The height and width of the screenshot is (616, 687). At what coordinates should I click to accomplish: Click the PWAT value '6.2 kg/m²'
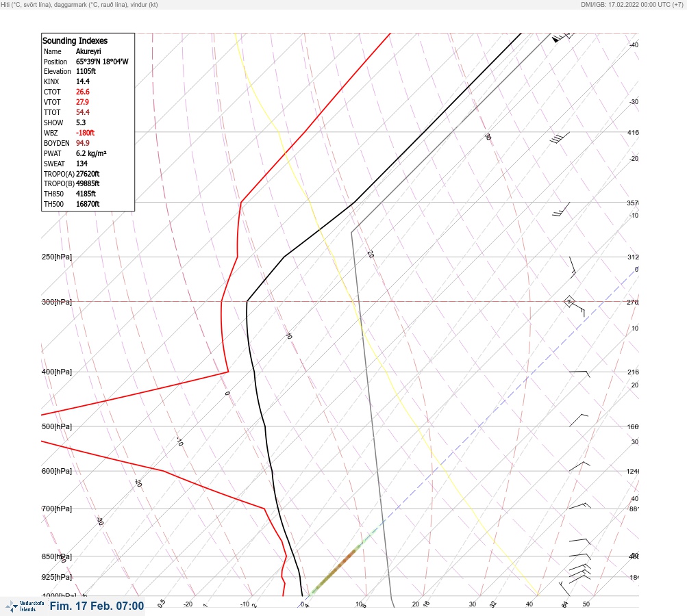(x=91, y=153)
